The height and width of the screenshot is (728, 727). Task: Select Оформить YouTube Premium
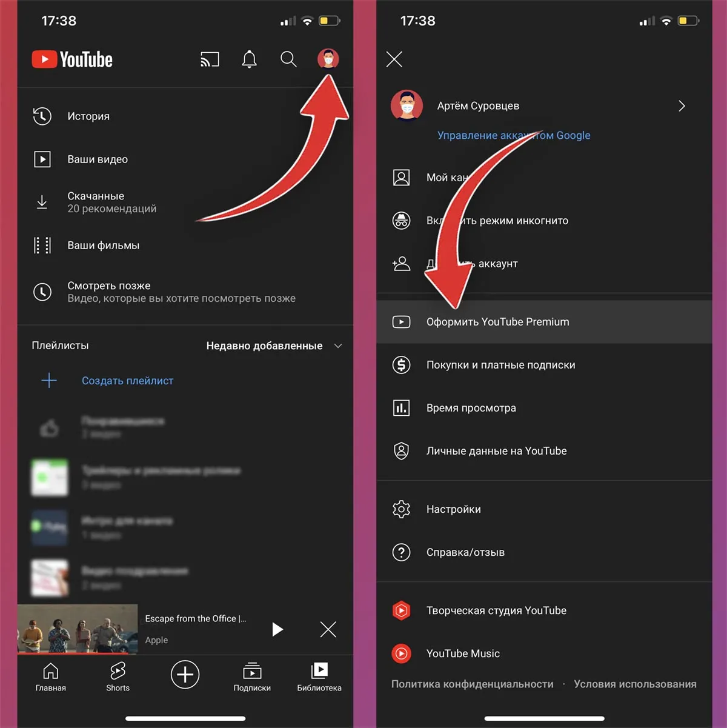(544, 322)
